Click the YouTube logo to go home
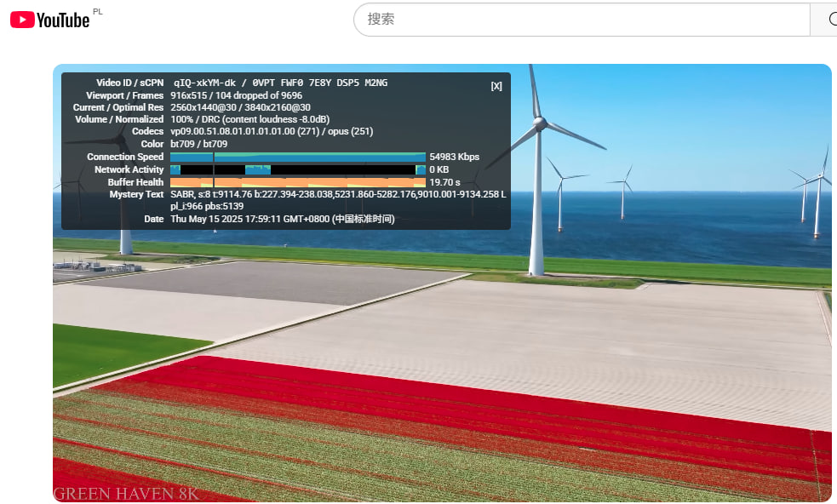The height and width of the screenshot is (504, 837). (49, 20)
